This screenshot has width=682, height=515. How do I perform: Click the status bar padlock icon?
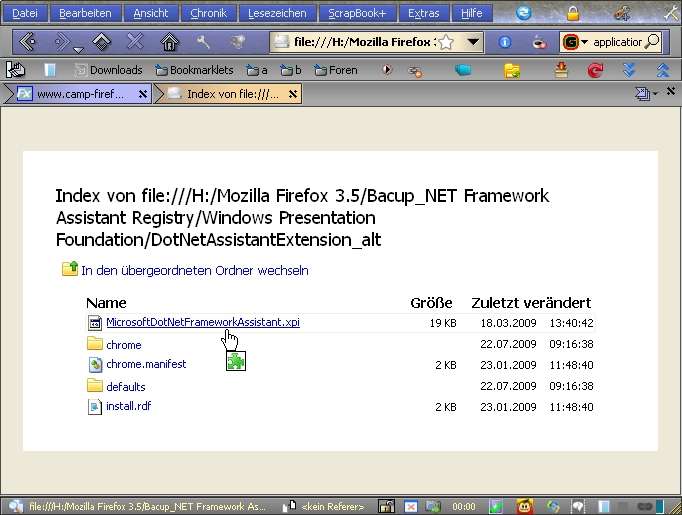tap(386, 506)
